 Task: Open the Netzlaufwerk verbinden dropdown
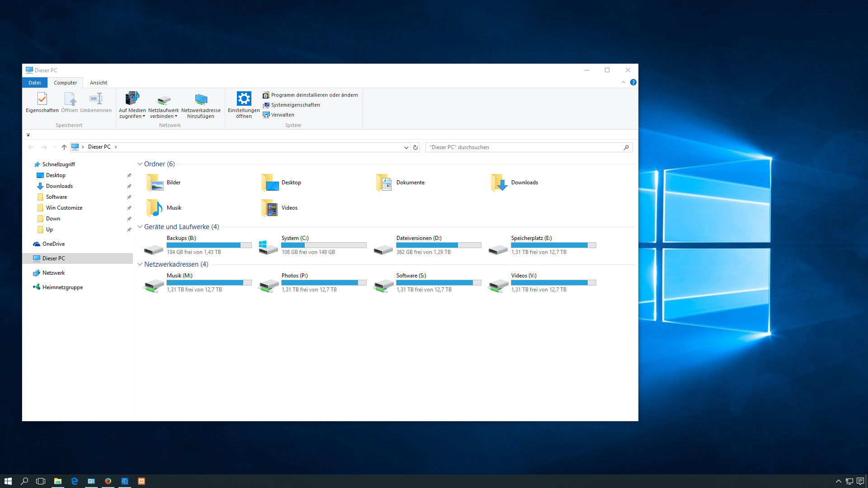(164, 105)
